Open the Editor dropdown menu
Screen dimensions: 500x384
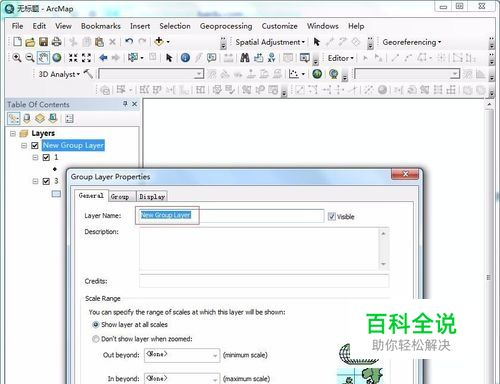tap(340, 58)
